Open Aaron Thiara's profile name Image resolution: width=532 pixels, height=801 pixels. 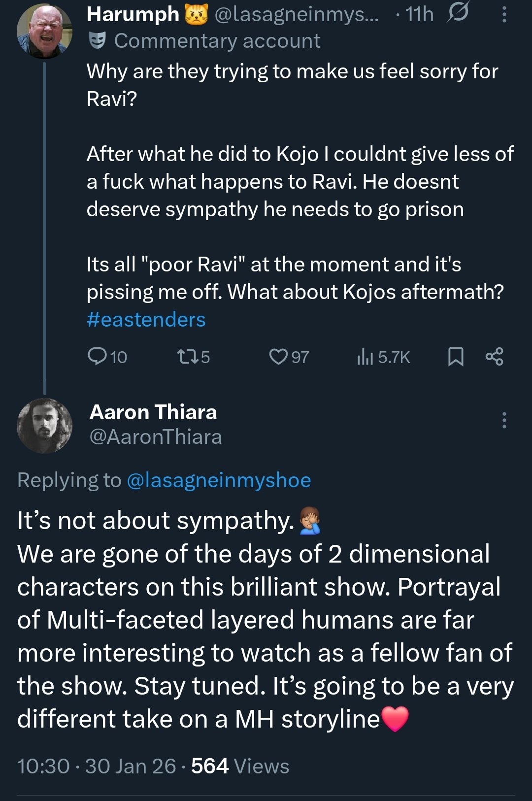pos(153,412)
